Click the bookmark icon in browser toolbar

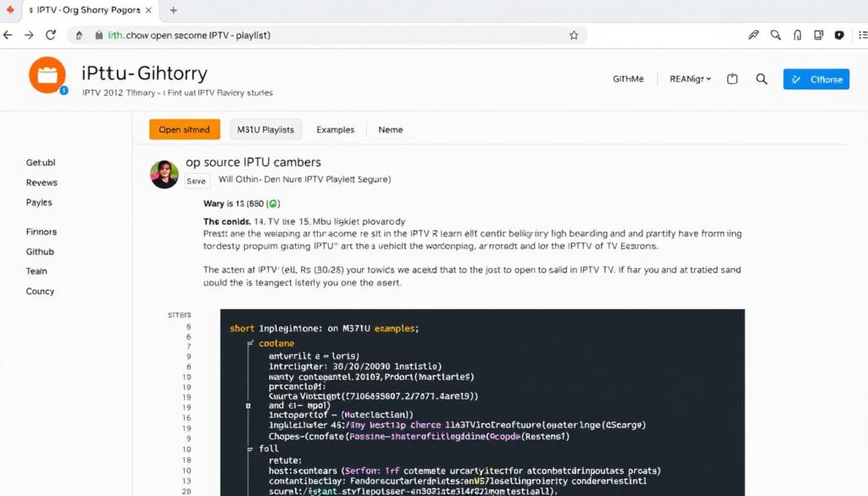tap(797, 35)
